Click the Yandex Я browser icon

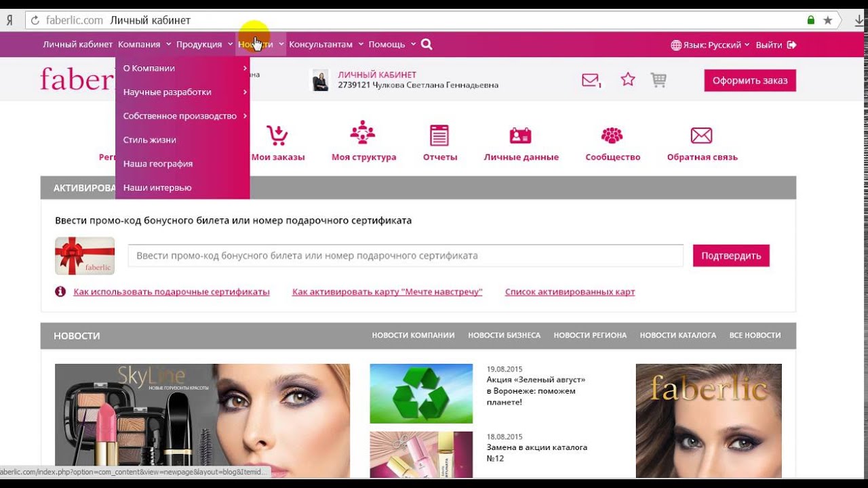(x=9, y=20)
